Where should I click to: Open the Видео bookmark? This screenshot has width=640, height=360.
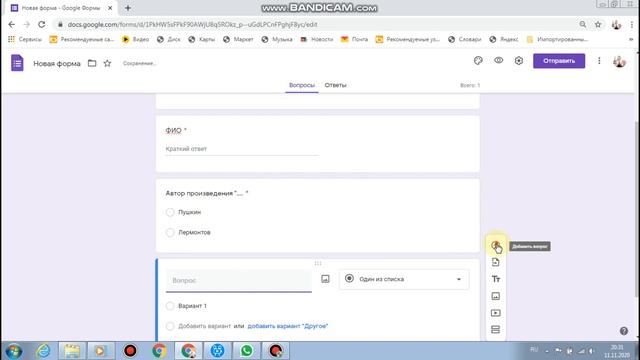[136, 39]
